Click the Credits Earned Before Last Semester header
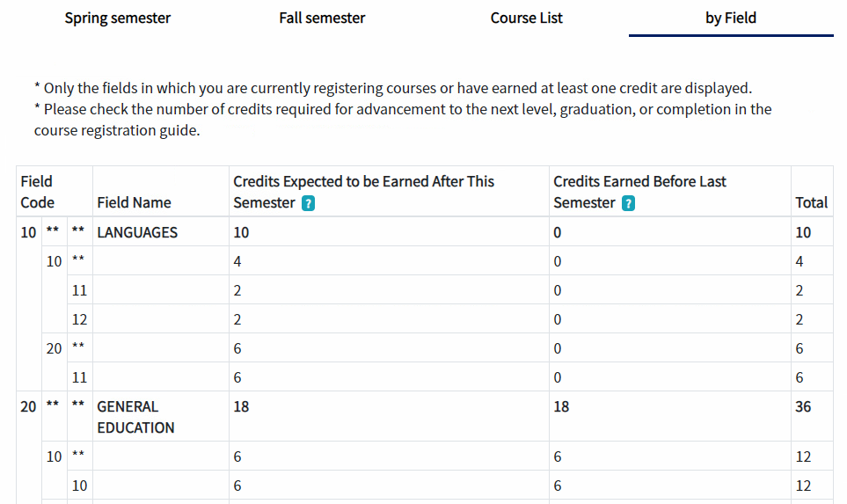This screenshot has height=504, width=847. tap(639, 192)
